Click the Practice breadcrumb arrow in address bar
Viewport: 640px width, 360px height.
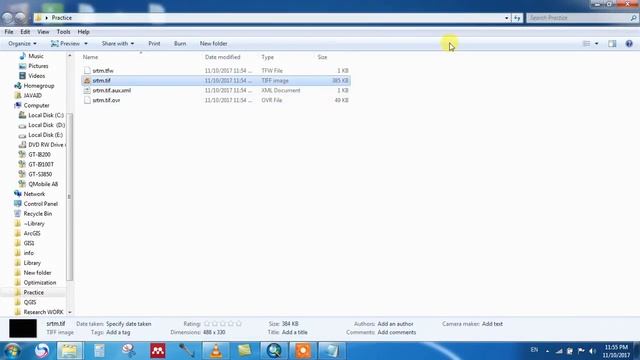coord(47,18)
